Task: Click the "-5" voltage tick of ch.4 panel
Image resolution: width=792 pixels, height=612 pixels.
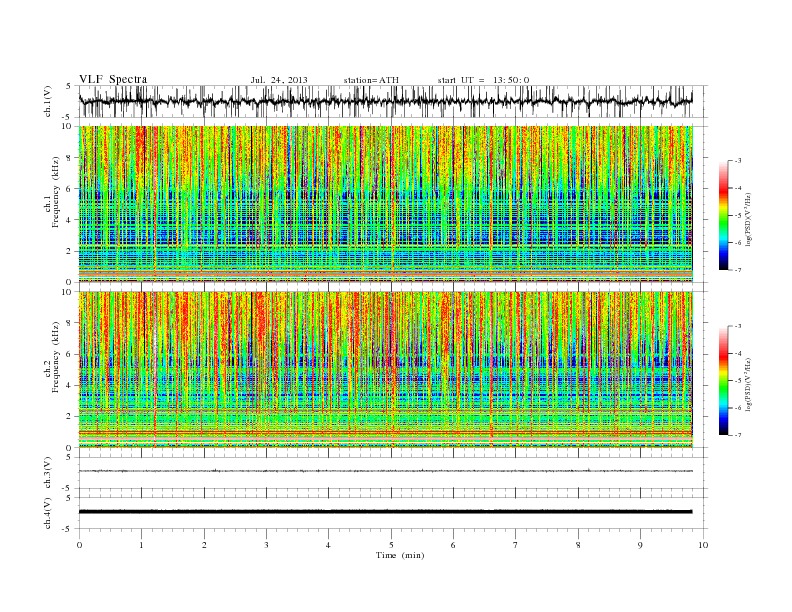Action: tap(68, 529)
